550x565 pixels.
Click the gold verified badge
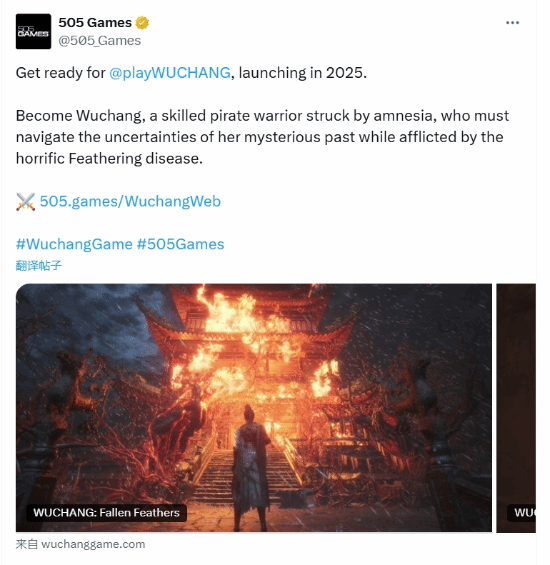pos(142,23)
